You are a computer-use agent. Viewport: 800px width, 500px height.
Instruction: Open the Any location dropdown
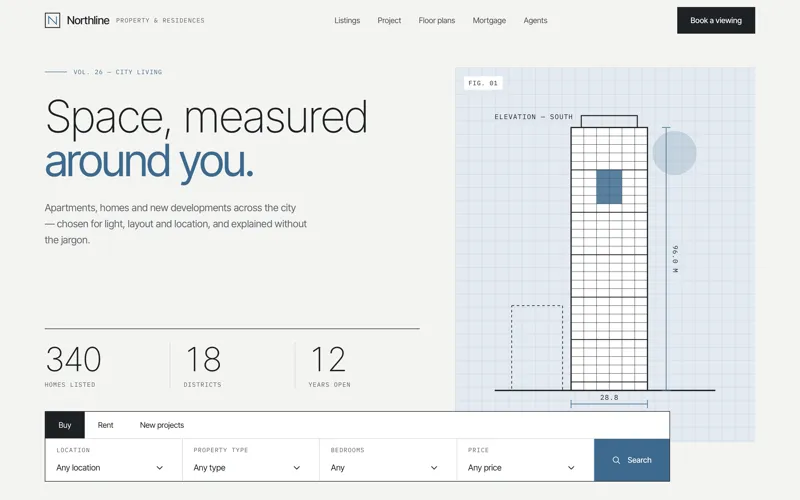pyautogui.click(x=114, y=460)
